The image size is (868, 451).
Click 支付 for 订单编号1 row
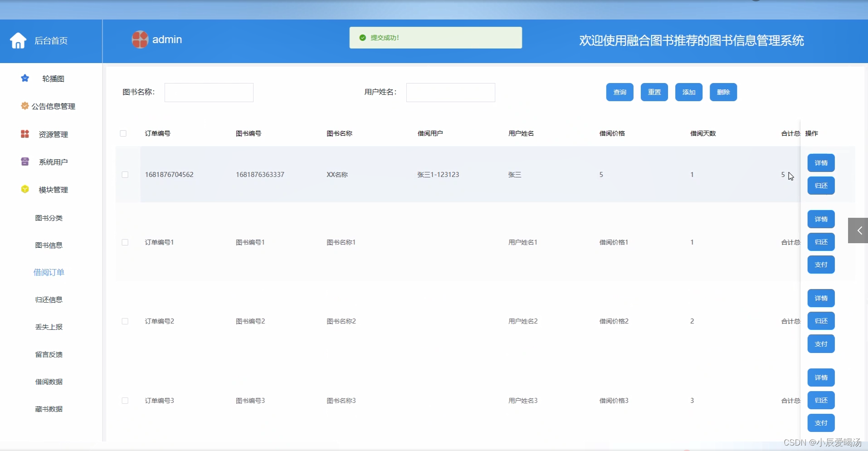pos(821,265)
